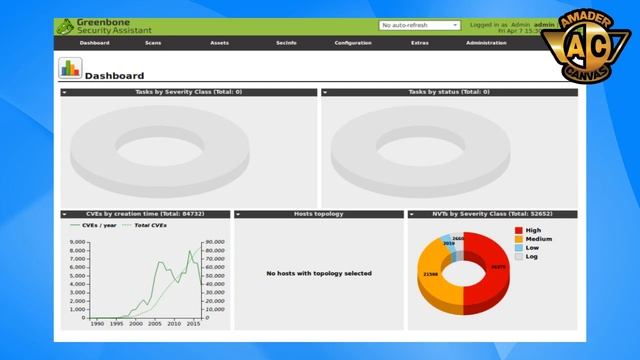Expand NVTs by Severity Class chart menu

tap(411, 215)
